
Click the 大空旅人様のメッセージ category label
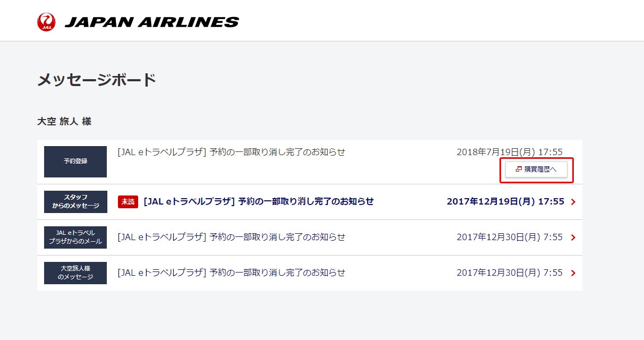(x=75, y=273)
